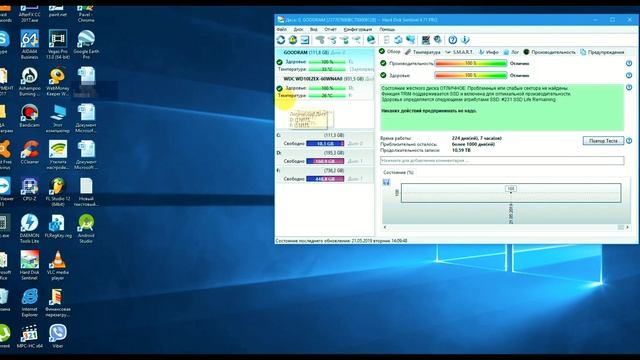Click the blue question mark help toolbar icon
This screenshot has height=360, width=640.
click(x=453, y=40)
